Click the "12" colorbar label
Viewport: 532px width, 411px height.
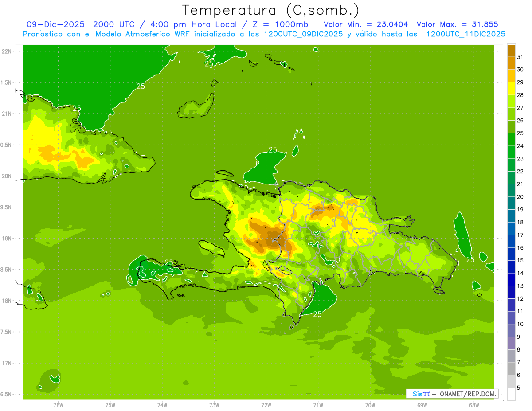[x=520, y=299]
